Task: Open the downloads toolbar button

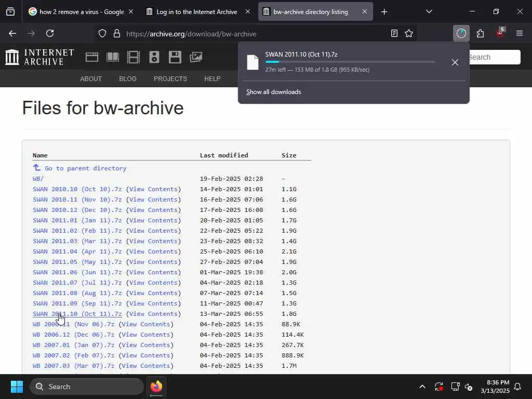Action: [461, 33]
